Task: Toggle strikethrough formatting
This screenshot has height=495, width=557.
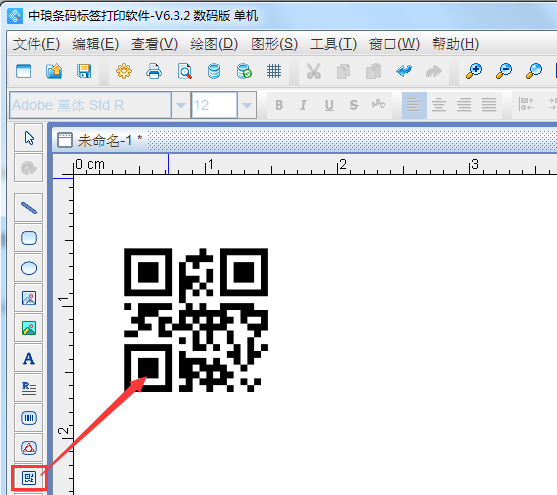Action: pyautogui.click(x=353, y=105)
